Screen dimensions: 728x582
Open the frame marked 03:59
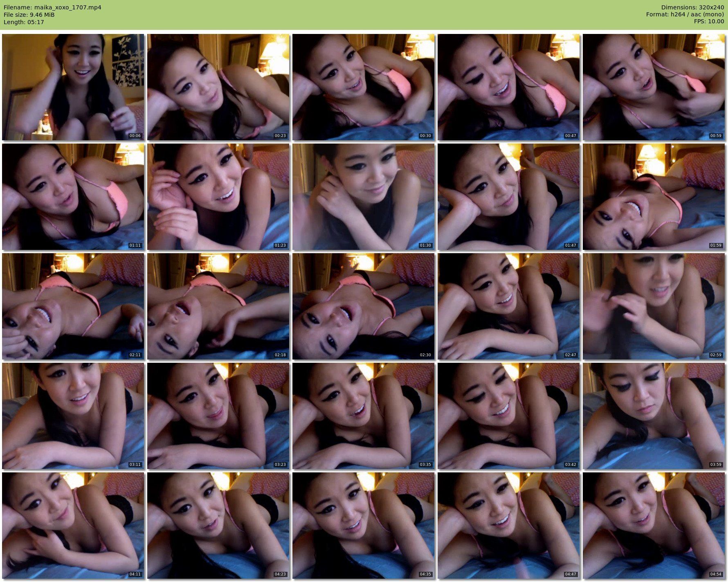coord(654,416)
